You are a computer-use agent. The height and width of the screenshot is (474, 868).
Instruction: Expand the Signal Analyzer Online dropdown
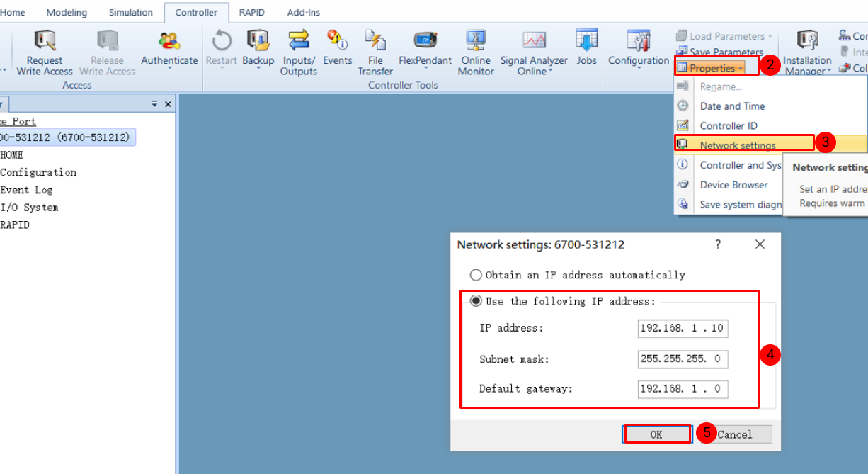(x=550, y=72)
